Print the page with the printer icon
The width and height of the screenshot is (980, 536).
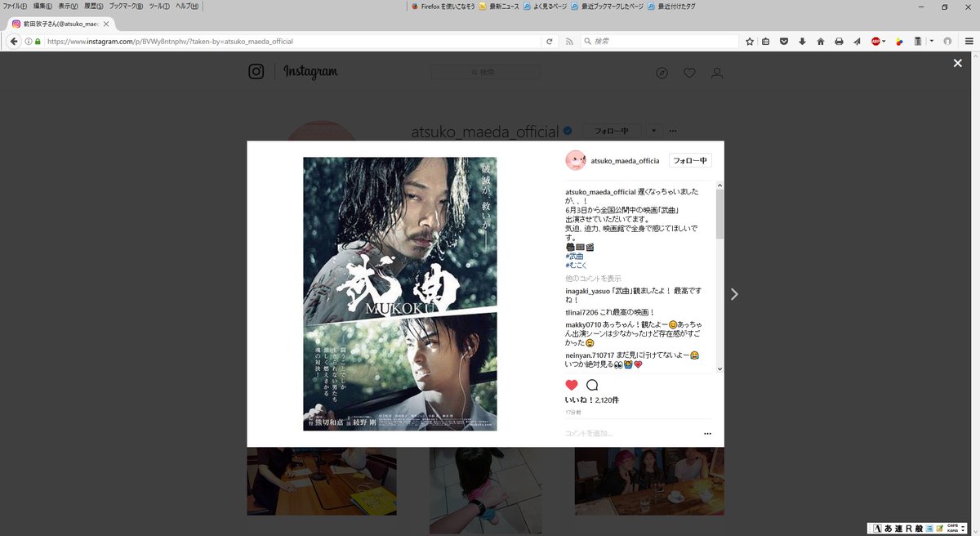point(839,41)
